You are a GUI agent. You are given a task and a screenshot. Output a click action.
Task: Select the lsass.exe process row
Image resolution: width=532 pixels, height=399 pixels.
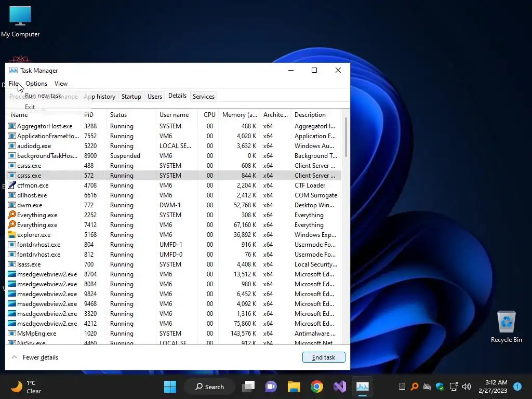click(x=174, y=264)
